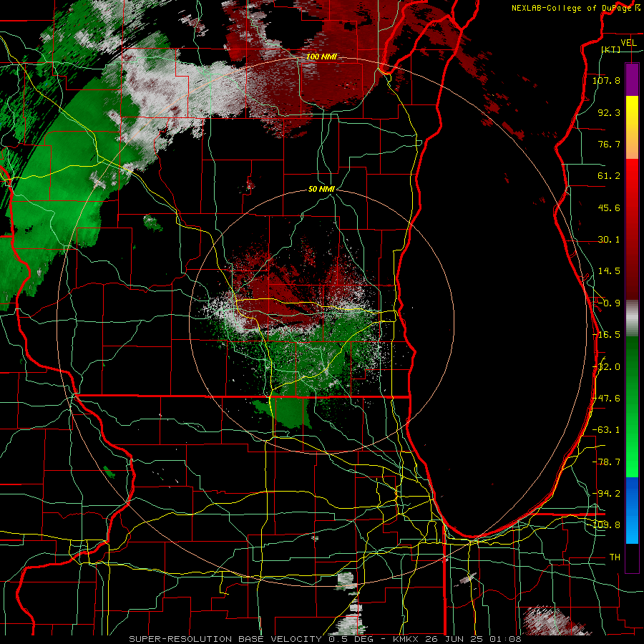644x644 pixels.
Task: Click the 107.8 velocity scale value
Action: [606, 80]
